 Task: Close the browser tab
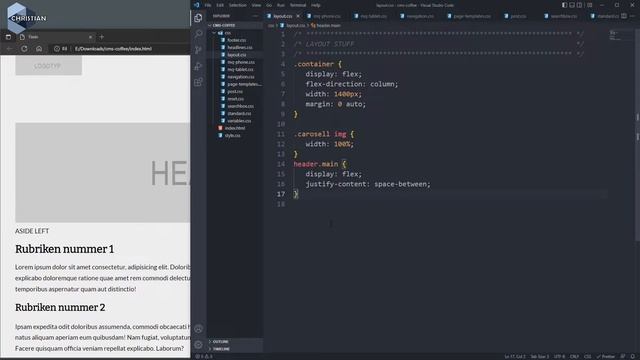90,37
